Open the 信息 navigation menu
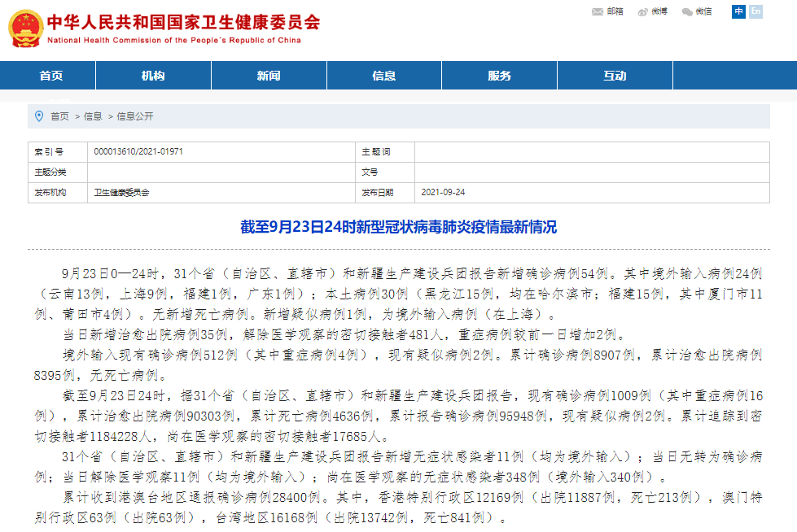797x532 pixels. [x=383, y=75]
